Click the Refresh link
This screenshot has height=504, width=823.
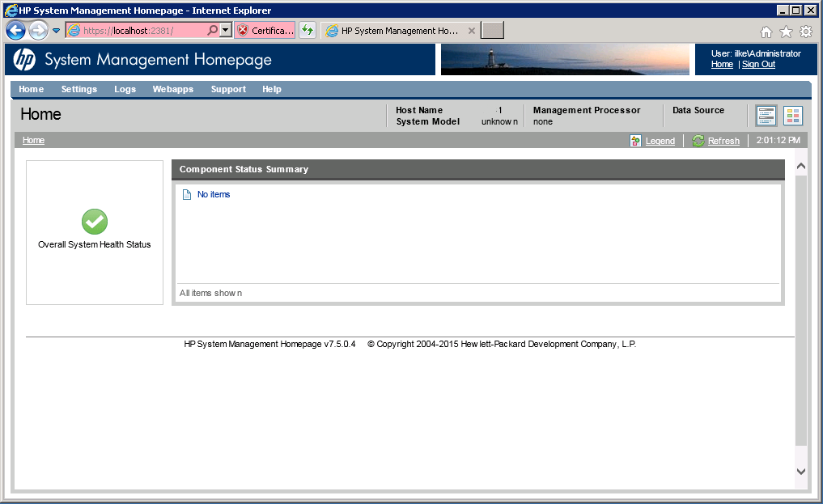(x=723, y=141)
